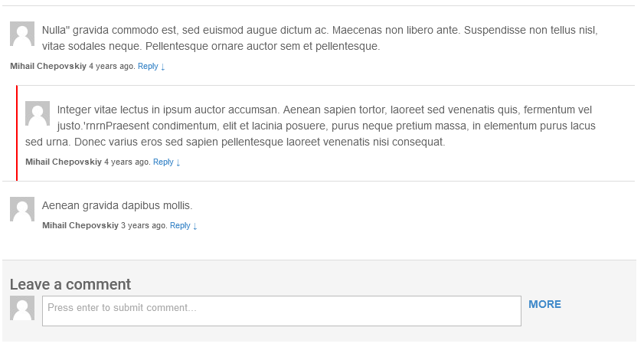Click the '4 years ago' timestamp on first comment
Image resolution: width=644 pixels, height=347 pixels.
pyautogui.click(x=112, y=66)
